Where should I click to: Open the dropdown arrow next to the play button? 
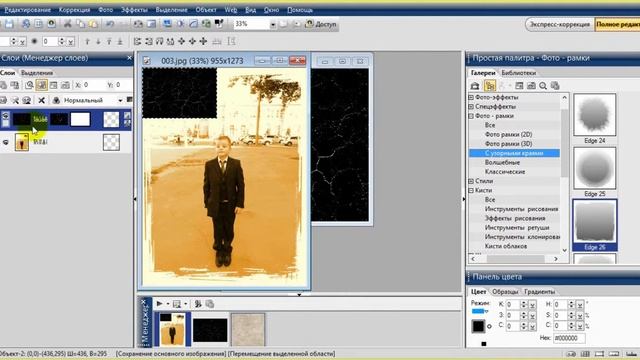click(168, 304)
